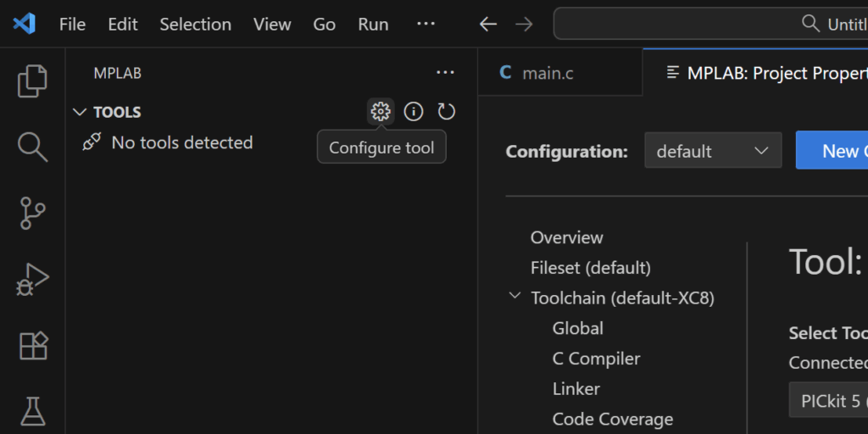The width and height of the screenshot is (868, 434).
Task: Open the Configuration dropdown set to default
Action: (x=712, y=151)
